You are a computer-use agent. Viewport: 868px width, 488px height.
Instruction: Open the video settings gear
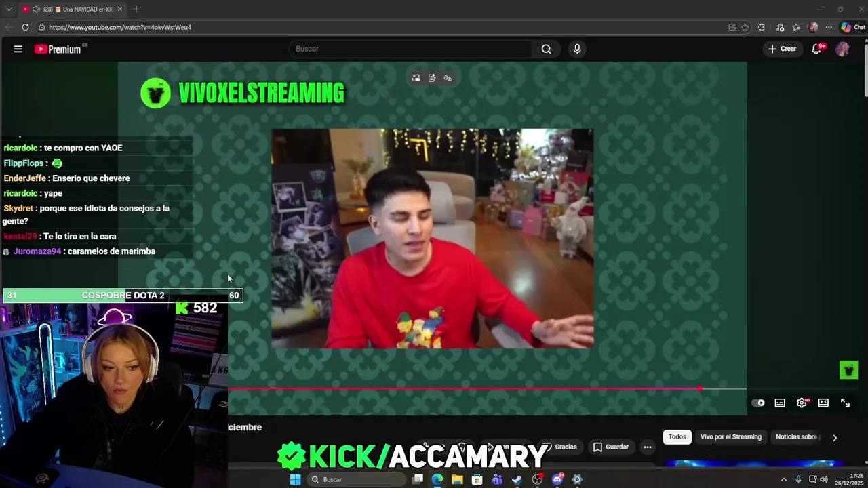tap(802, 403)
